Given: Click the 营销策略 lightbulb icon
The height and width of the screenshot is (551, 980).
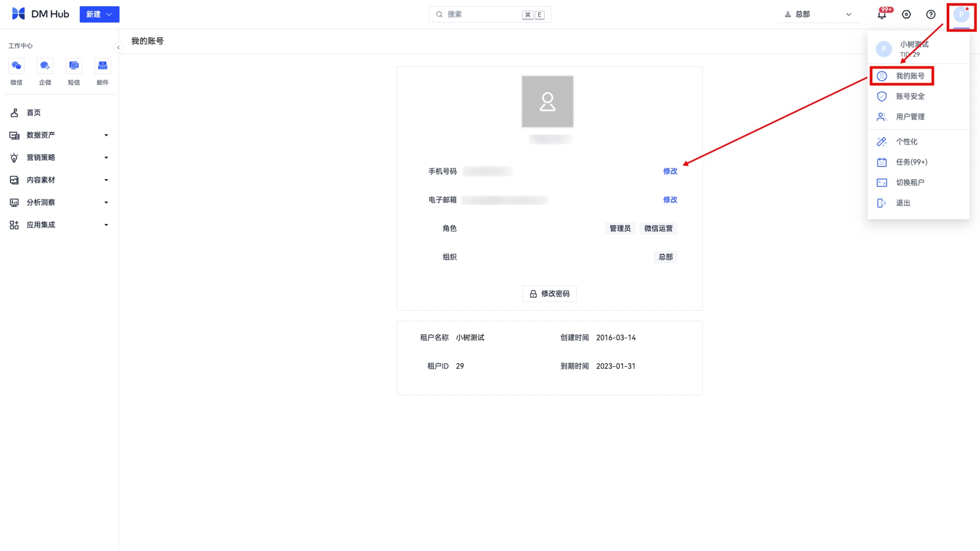Looking at the screenshot, I should pos(14,158).
